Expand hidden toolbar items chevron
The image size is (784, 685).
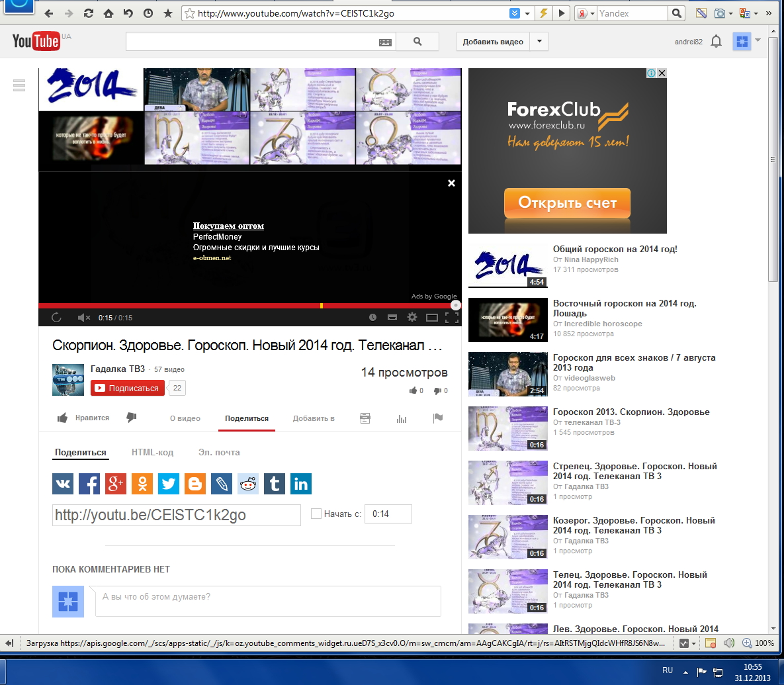pyautogui.click(x=769, y=13)
